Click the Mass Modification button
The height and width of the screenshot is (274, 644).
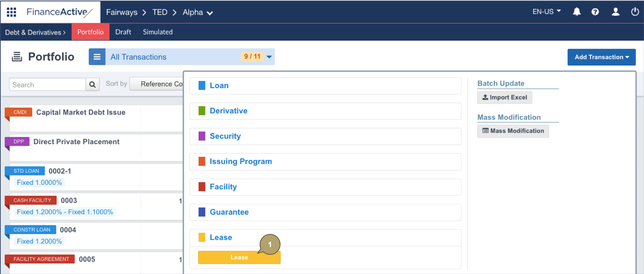513,131
